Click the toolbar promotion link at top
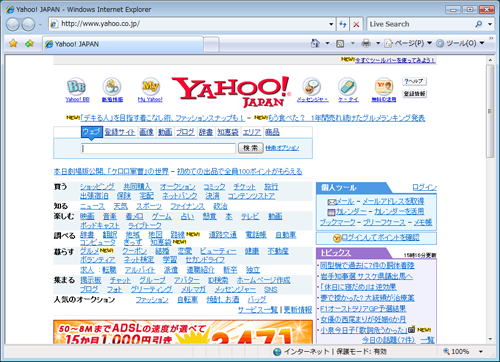This screenshot has width=500, height=362. (395, 60)
